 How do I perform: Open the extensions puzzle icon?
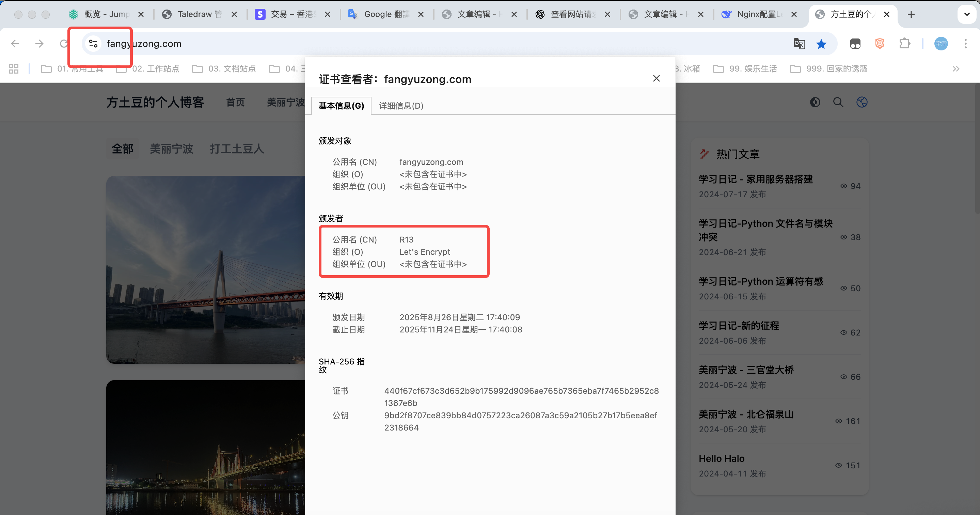[x=905, y=44]
